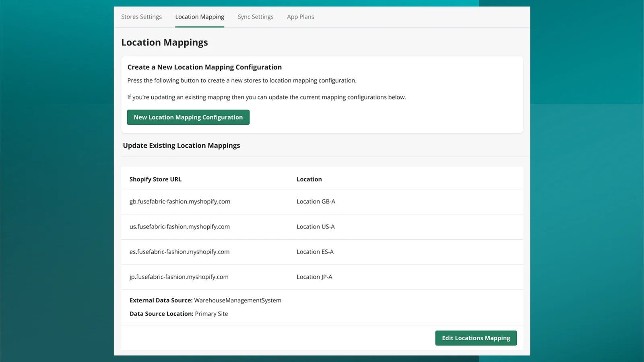This screenshot has height=362, width=644.
Task: Click the Location GB-A cell
Action: tap(316, 202)
